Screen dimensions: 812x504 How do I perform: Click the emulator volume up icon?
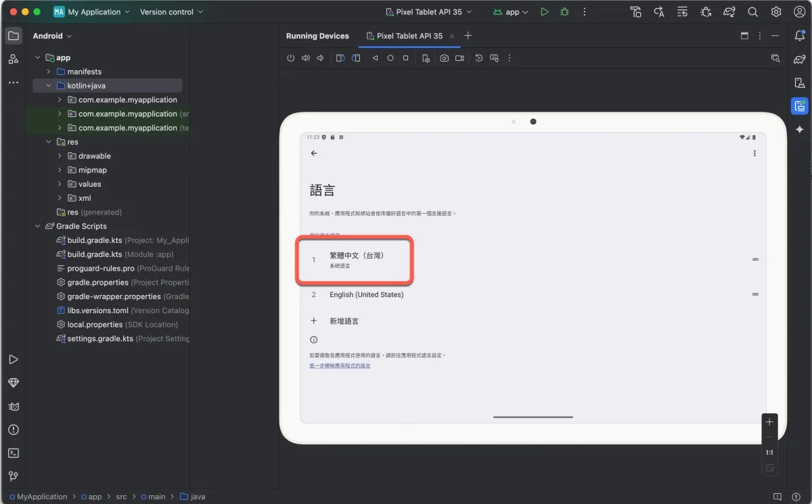[x=305, y=58]
